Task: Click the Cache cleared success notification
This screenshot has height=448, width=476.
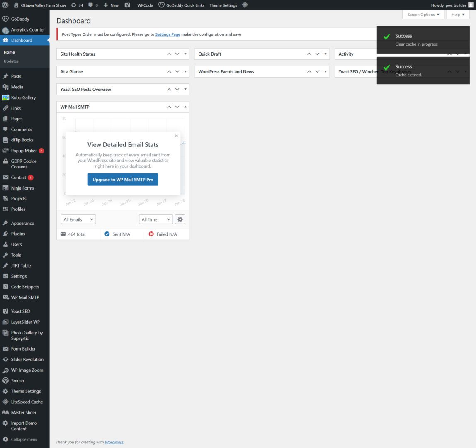Action: (423, 71)
